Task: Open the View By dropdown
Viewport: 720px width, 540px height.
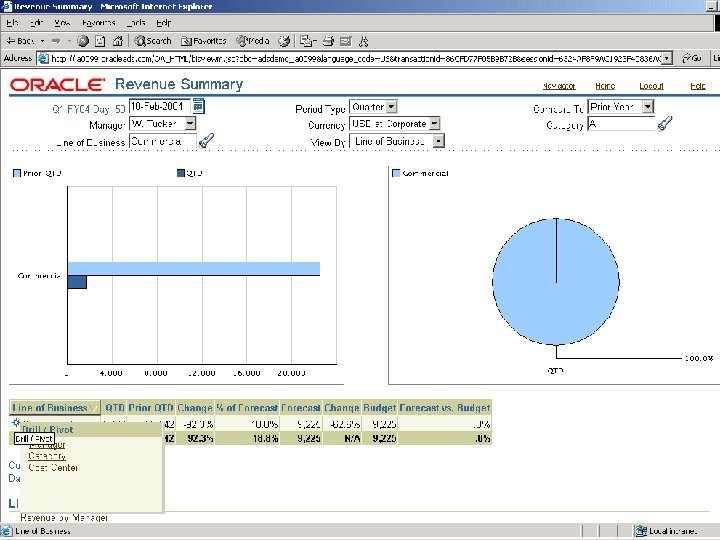Action: pos(397,141)
